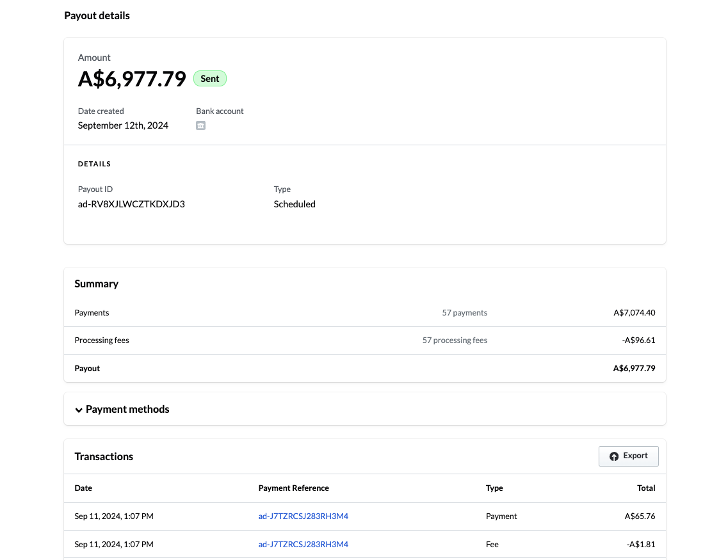
Task: Click the green Sent status badge
Action: coord(210,79)
